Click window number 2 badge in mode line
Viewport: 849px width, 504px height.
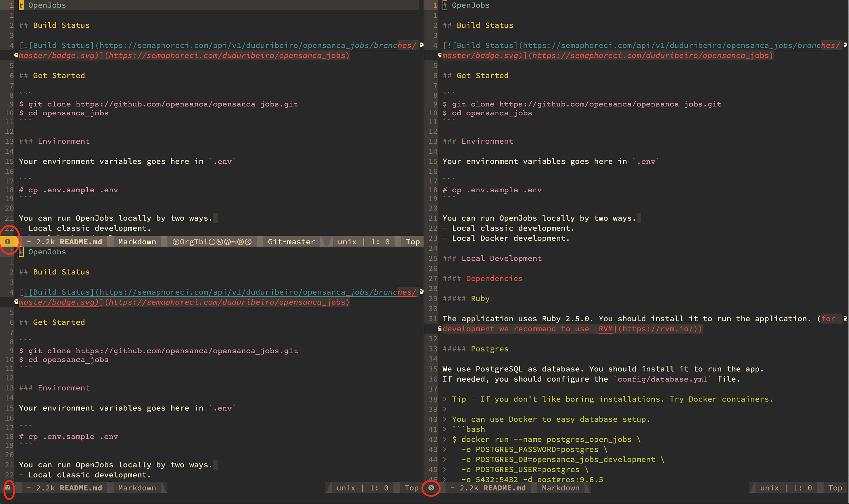pyautogui.click(x=8, y=488)
